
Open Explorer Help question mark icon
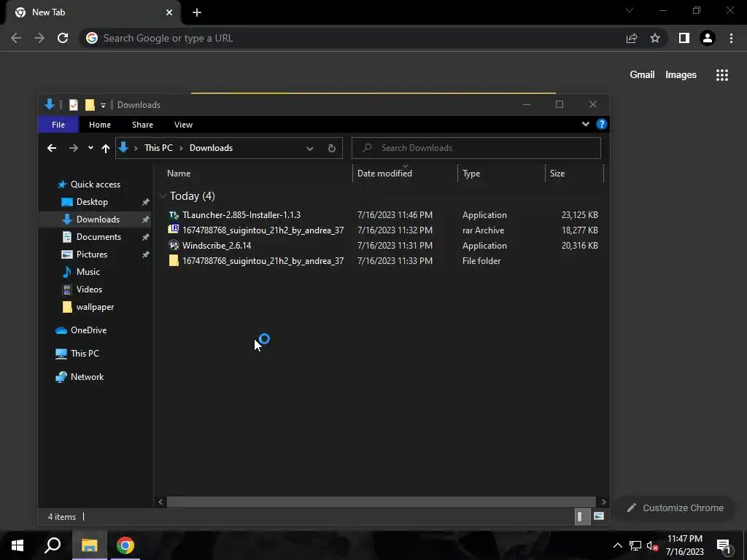(602, 124)
